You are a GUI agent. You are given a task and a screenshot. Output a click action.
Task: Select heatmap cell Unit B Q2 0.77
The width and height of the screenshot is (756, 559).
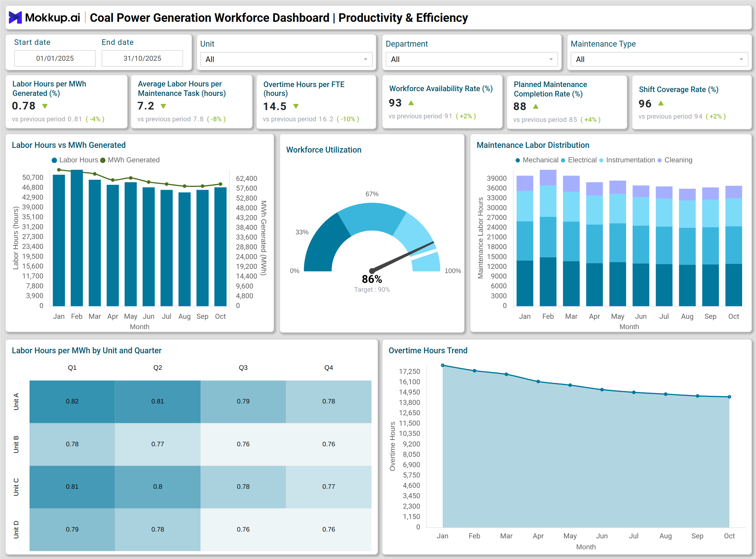tap(158, 444)
